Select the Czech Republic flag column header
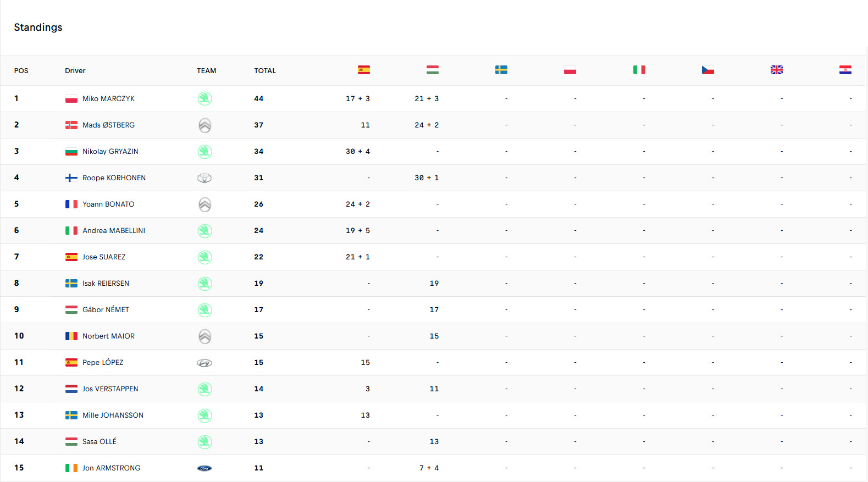Screen dimensions: 868x482 tap(707, 70)
